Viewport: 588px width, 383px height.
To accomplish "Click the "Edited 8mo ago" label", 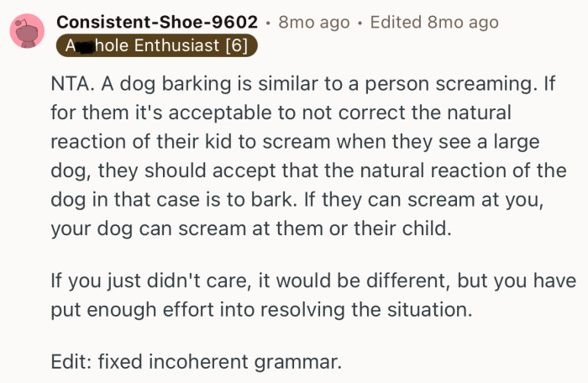I will 433,23.
